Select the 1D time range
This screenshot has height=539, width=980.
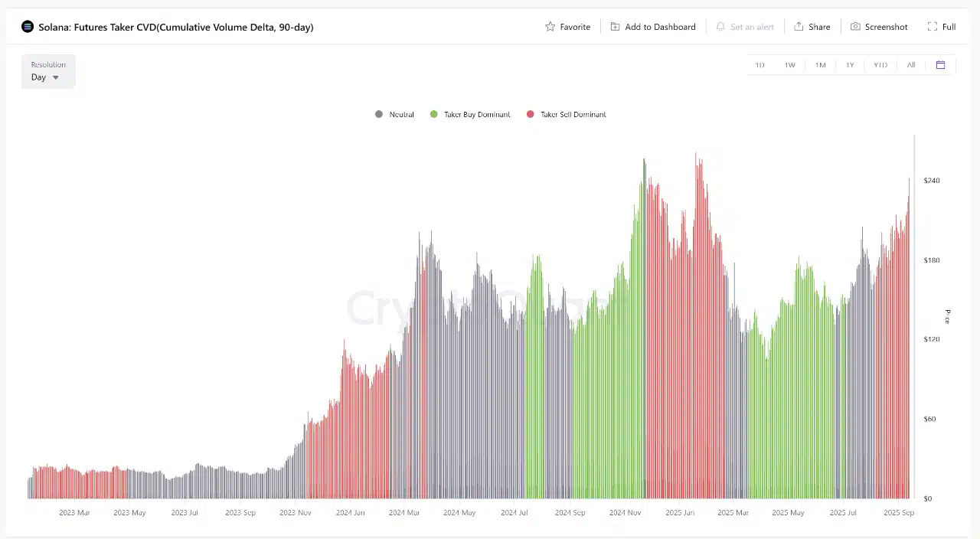(759, 65)
